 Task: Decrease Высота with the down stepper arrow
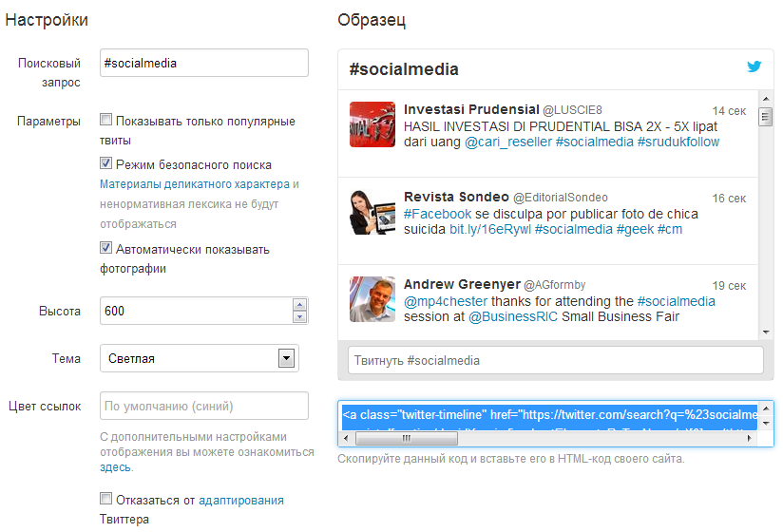299,317
